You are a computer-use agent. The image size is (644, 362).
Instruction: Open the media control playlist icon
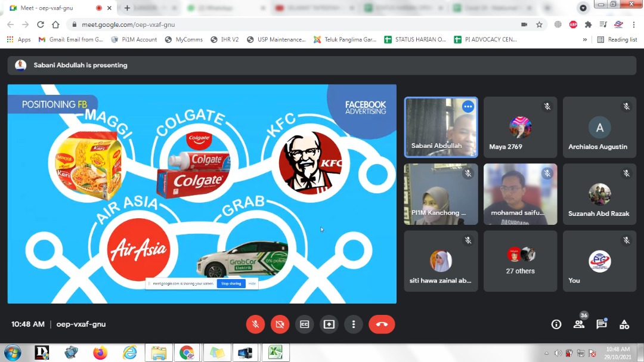(603, 24)
